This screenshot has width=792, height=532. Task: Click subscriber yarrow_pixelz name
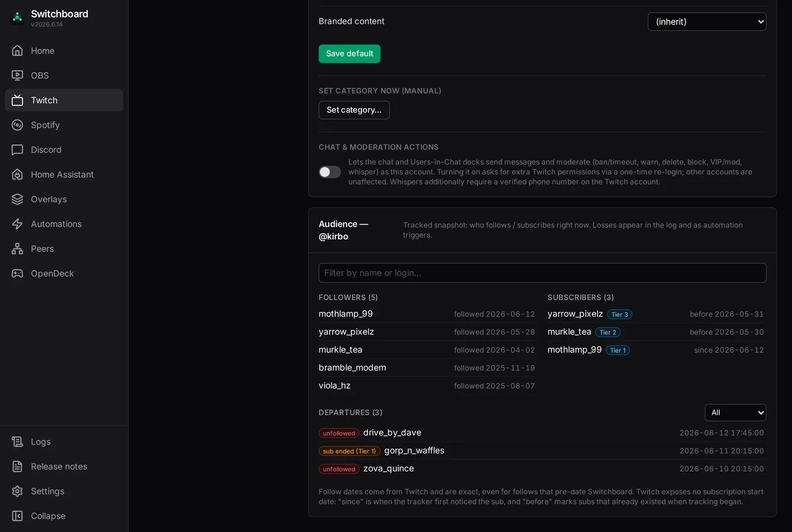[x=575, y=314]
